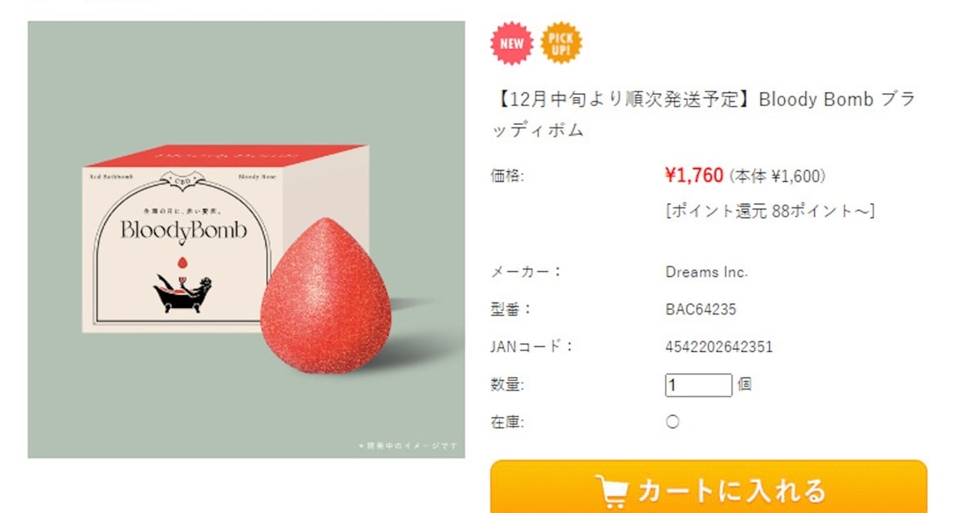Click the in-stock circle indicator

click(673, 422)
